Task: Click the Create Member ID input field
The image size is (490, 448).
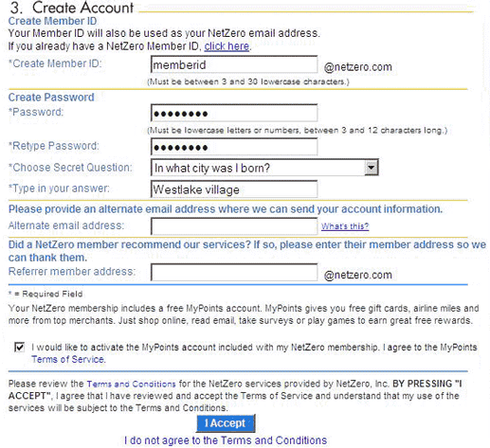Action: 234,64
